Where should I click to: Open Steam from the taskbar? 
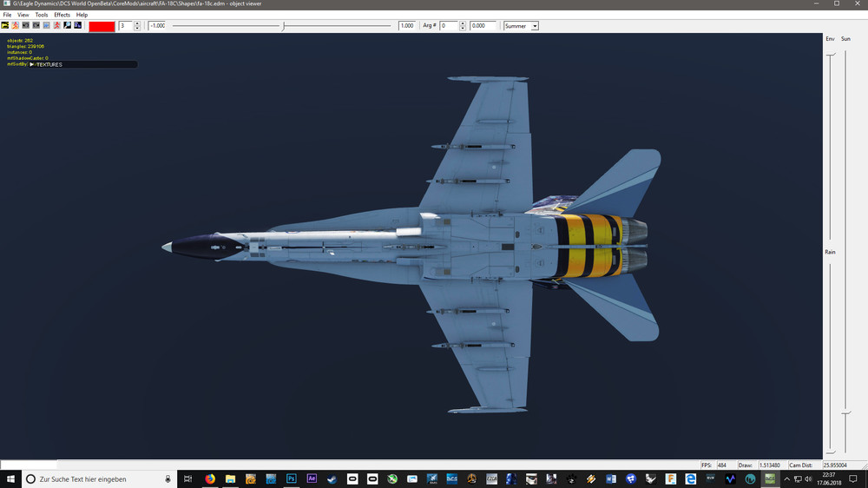(x=332, y=479)
